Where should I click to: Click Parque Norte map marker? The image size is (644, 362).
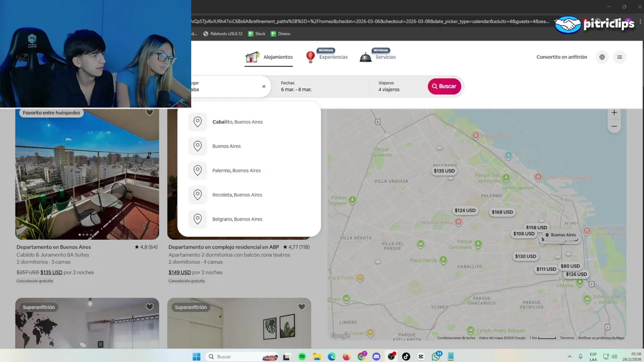(x=475, y=135)
